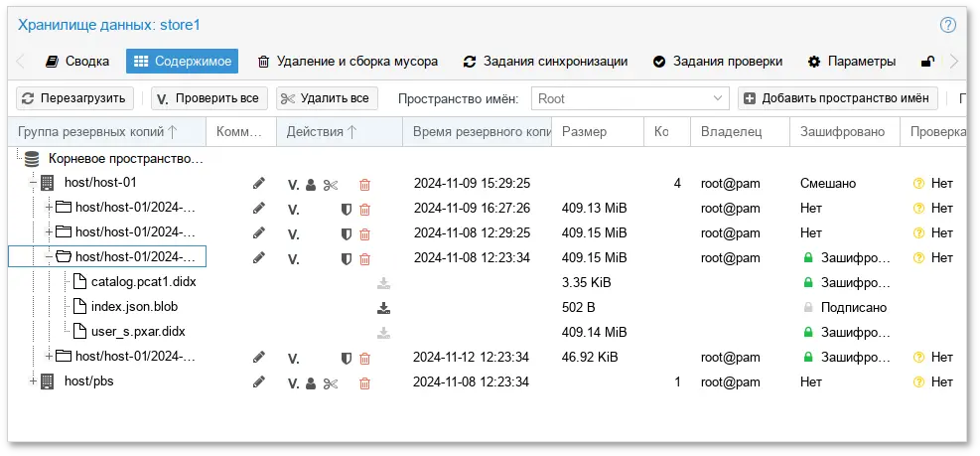Expand the 16:27:26 snapshot folder
980x456 pixels.
click(x=49, y=208)
